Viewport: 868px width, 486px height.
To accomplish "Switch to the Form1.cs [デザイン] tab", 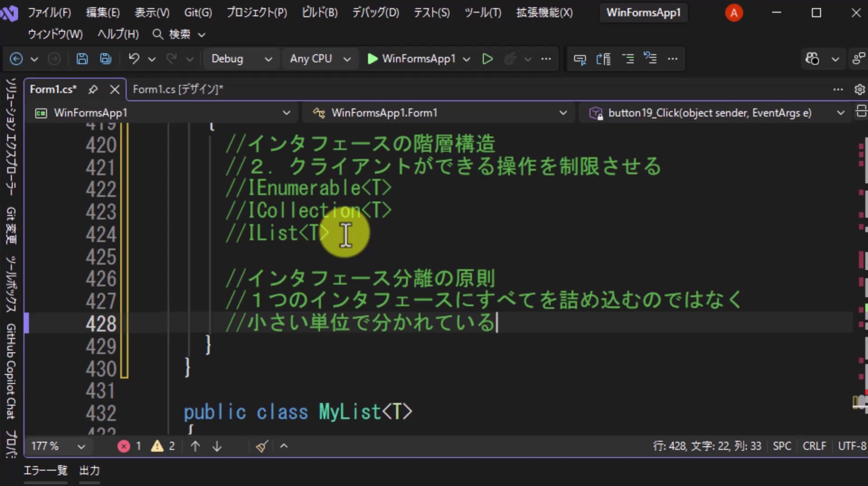I will (x=178, y=89).
